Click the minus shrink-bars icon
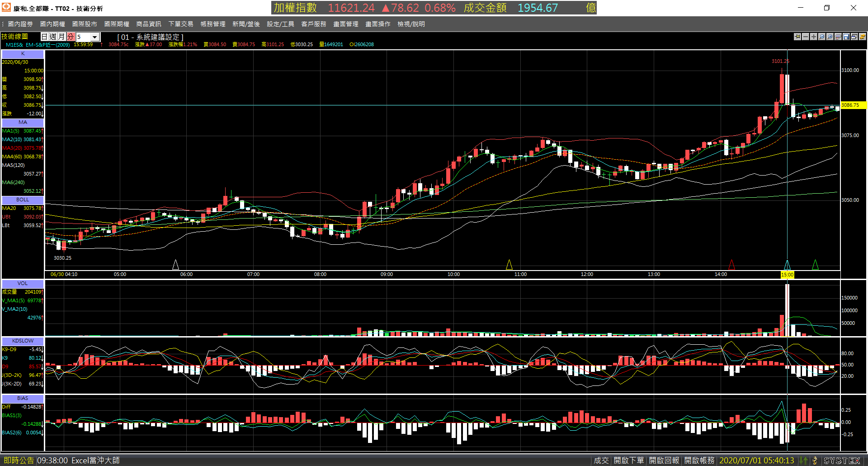Image resolution: width=868 pixels, height=466 pixels. point(806,37)
